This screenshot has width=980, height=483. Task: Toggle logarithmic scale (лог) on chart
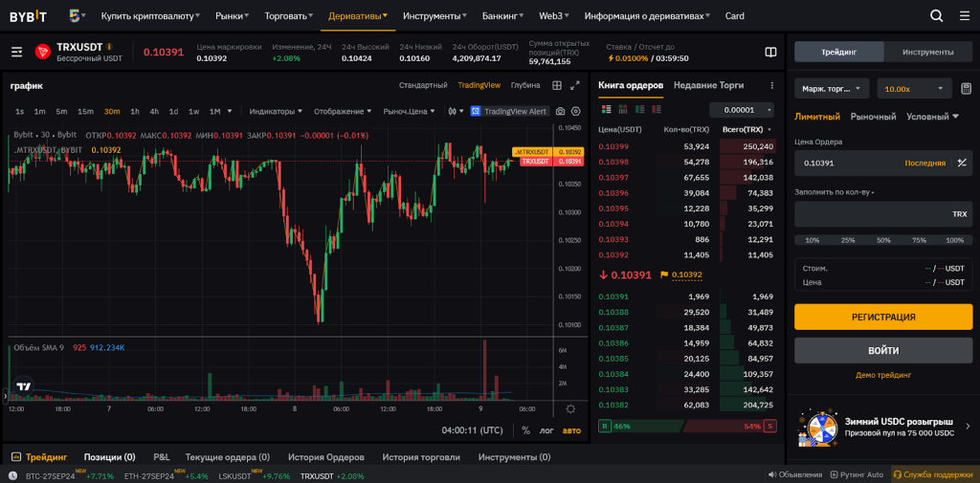546,430
